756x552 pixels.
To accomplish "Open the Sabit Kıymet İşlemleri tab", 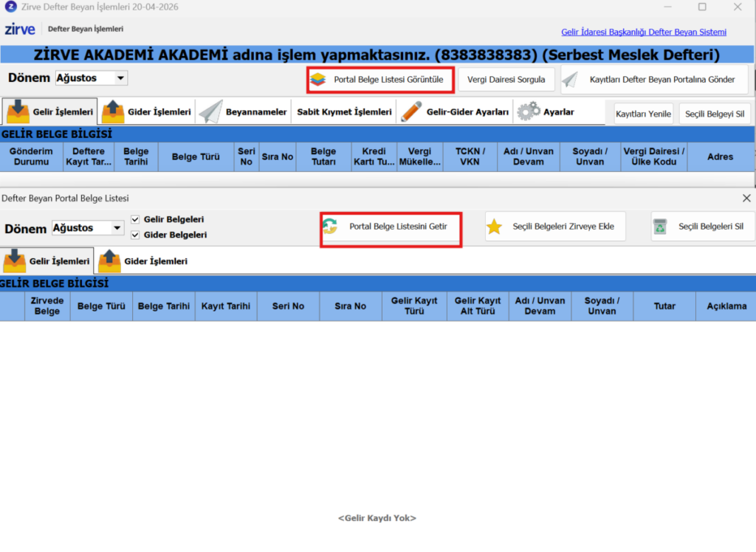I will click(344, 112).
